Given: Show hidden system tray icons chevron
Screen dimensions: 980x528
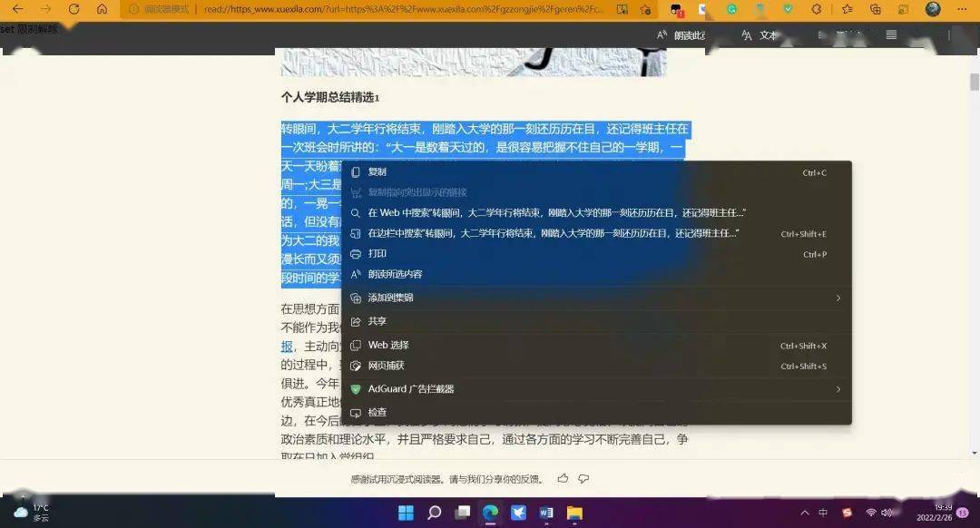Looking at the screenshot, I should pyautogui.click(x=804, y=513).
